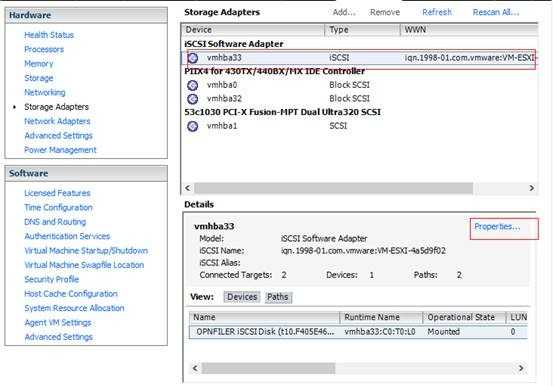Open Virtual Machine Swapfile Location
This screenshot has width=553, height=386.
pyautogui.click(x=84, y=265)
